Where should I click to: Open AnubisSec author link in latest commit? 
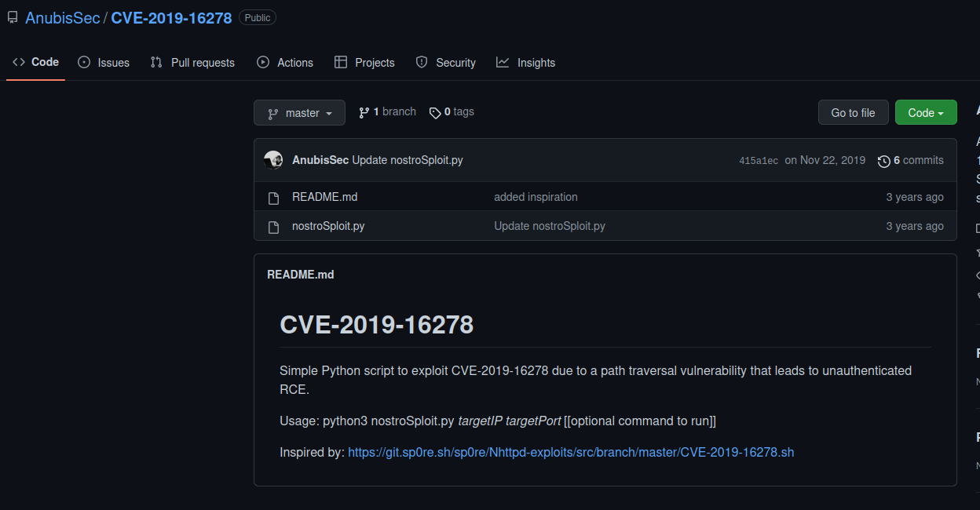point(320,160)
